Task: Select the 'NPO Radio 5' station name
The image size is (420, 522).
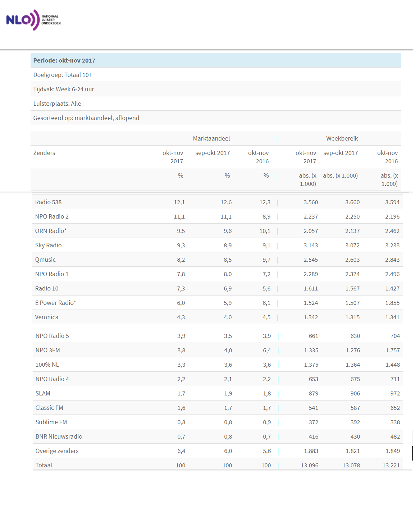Action: pos(52,336)
